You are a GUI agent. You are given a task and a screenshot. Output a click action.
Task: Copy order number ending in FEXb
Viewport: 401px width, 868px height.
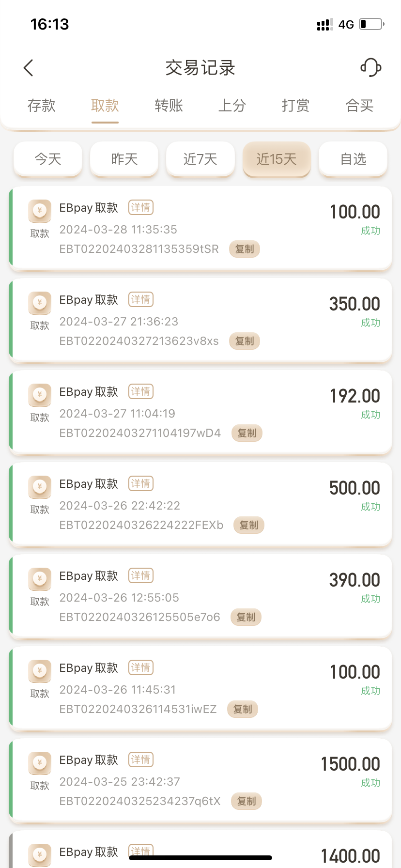249,525
